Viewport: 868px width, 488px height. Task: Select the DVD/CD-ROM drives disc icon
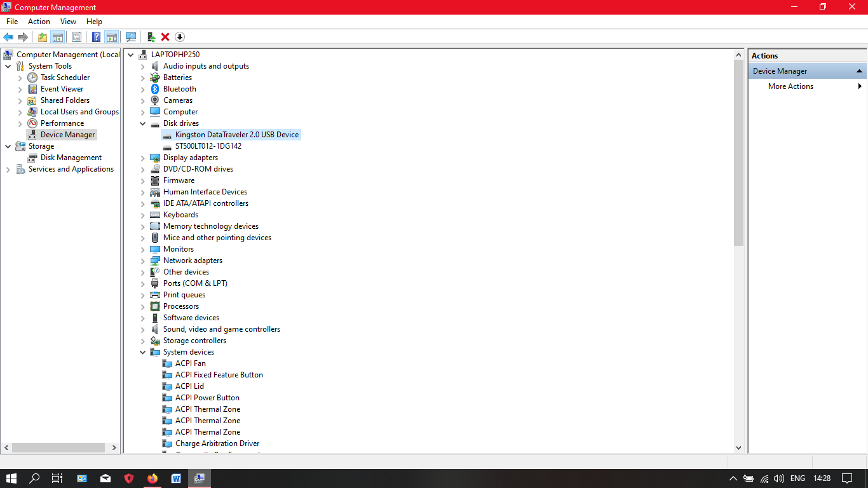tap(154, 169)
